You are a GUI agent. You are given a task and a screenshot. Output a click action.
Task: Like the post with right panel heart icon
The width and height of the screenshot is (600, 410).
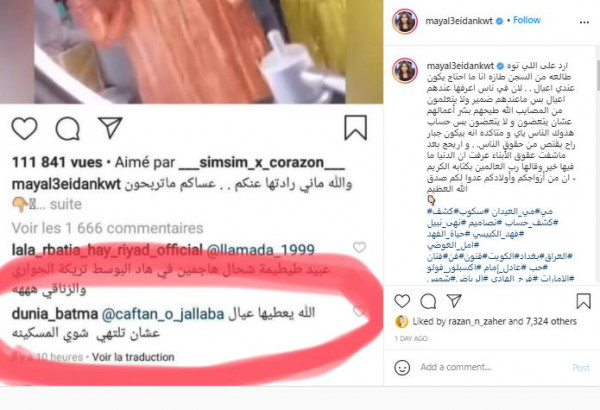point(402,301)
